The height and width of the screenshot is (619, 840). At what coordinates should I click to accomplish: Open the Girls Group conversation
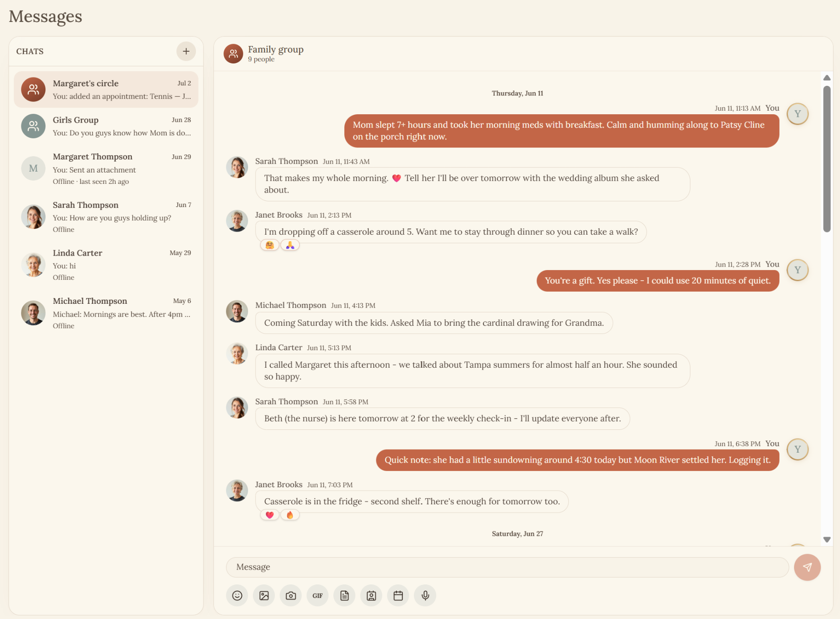pyautogui.click(x=106, y=126)
